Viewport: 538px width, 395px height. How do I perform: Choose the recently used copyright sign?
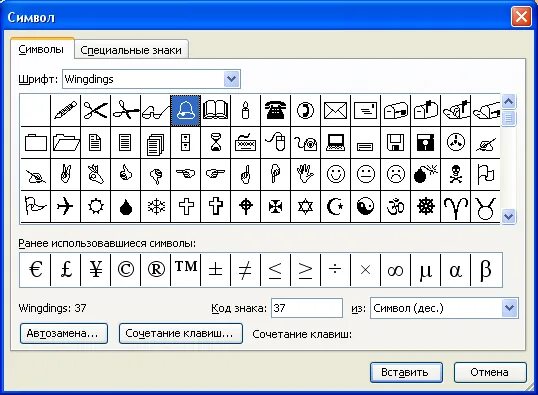point(125,270)
